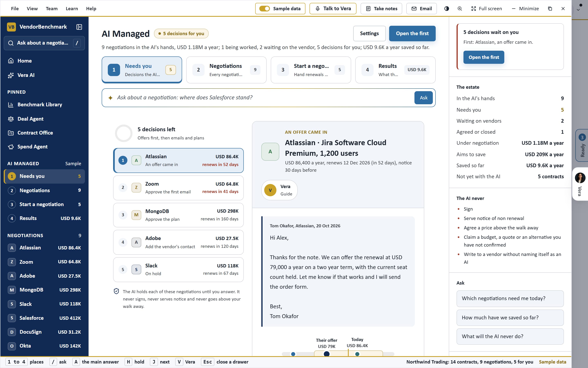This screenshot has width=588, height=368.
Task: Select the Negotiations step tab
Action: pyautogui.click(x=226, y=70)
